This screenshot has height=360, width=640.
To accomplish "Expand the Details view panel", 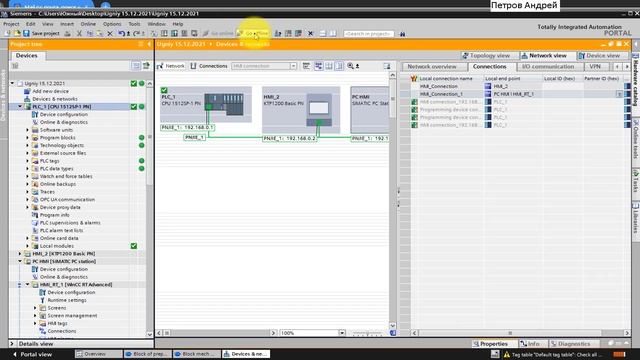I will [12, 344].
